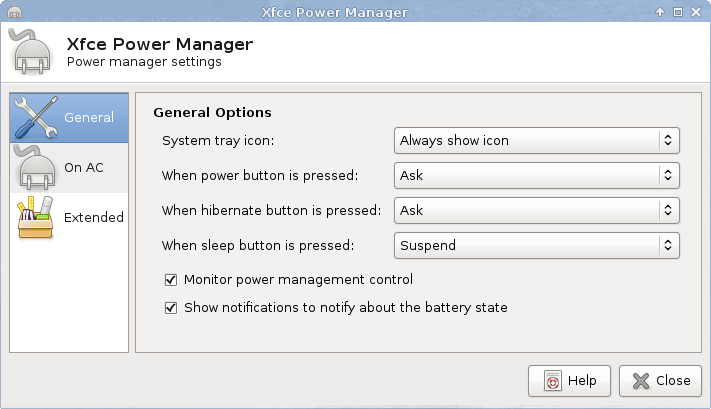Click the lifebuoy icon on the Help button

click(x=553, y=381)
